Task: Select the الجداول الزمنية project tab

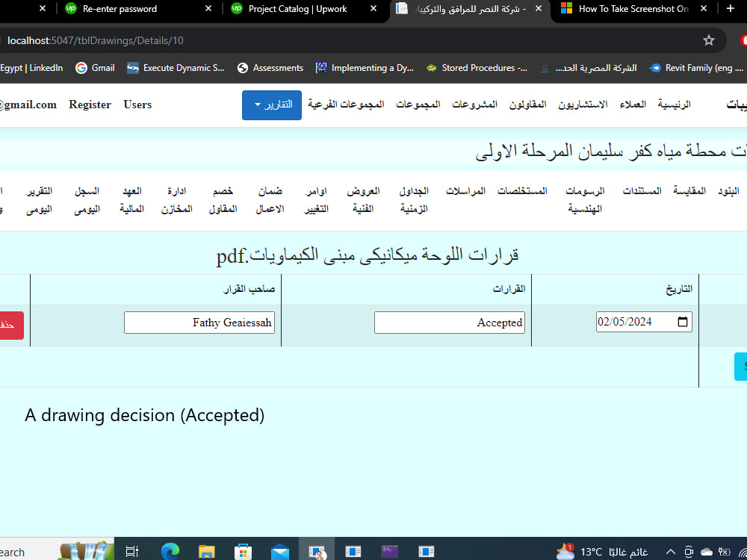Action: pyautogui.click(x=414, y=199)
